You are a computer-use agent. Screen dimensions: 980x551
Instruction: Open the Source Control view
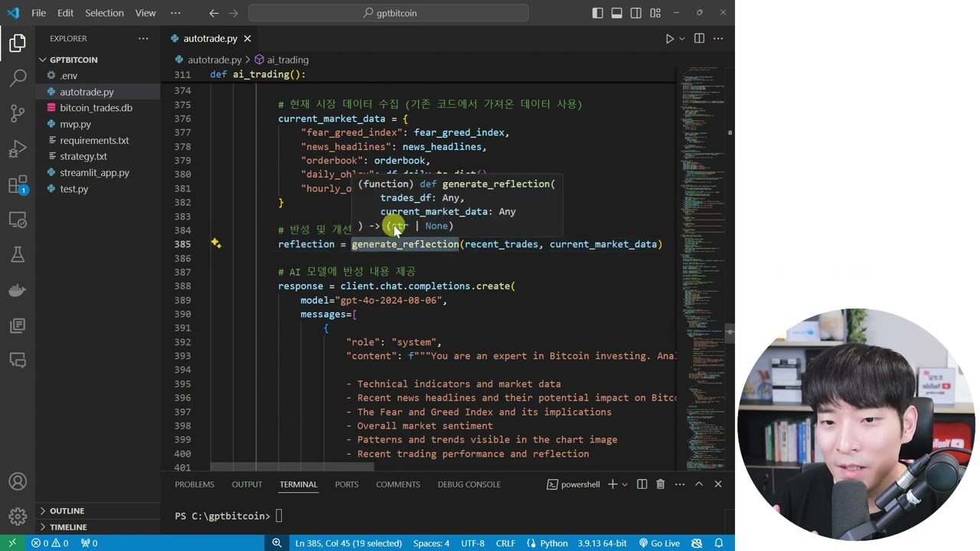[x=17, y=114]
